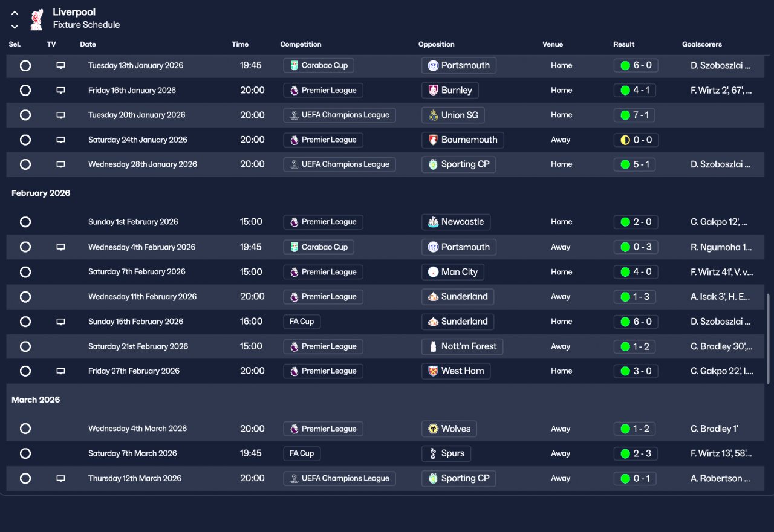Image resolution: width=774 pixels, height=532 pixels.
Task: Click the Time column header
Action: pyautogui.click(x=240, y=44)
